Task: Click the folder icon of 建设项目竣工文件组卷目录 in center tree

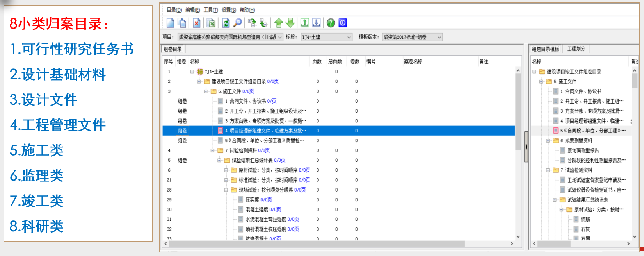Action: pyautogui.click(x=207, y=82)
